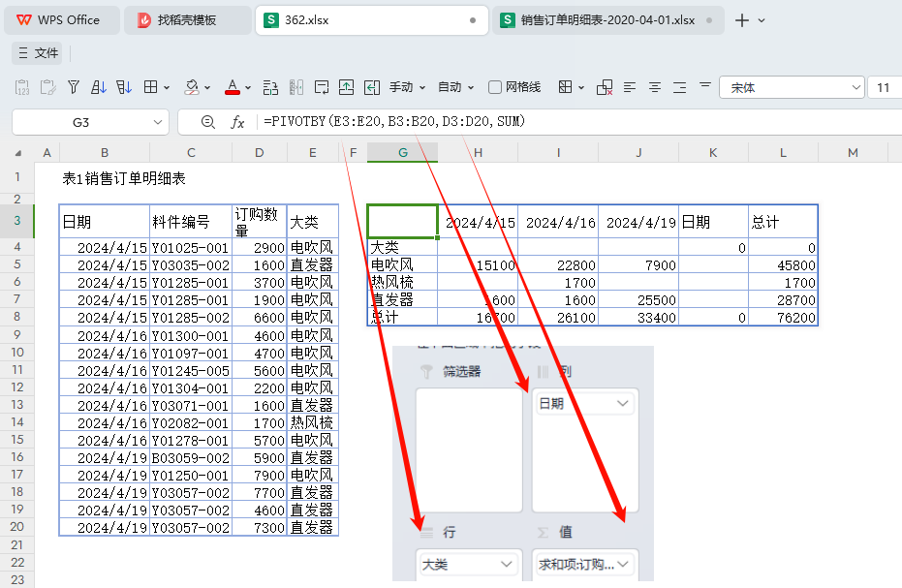
Task: Open the tab list chevron beside plus
Action: click(762, 20)
